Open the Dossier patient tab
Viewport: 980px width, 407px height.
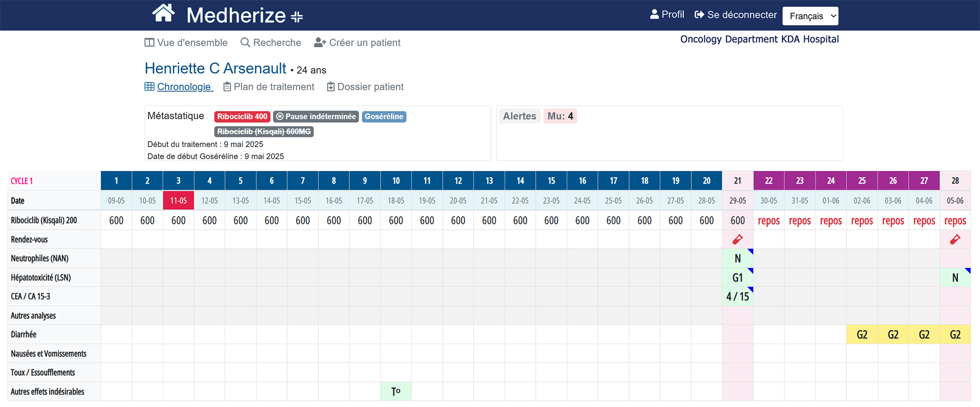pos(370,87)
